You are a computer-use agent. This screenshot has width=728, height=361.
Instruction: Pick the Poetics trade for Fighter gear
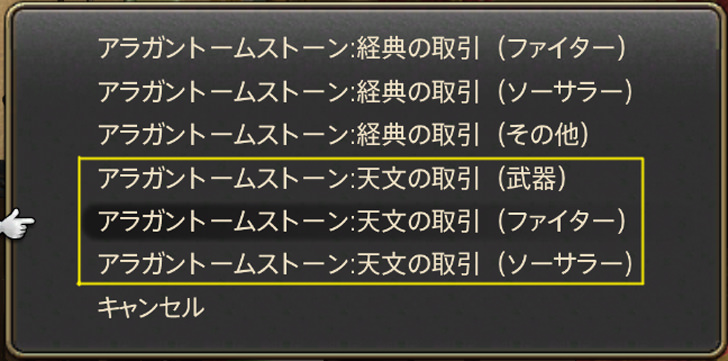point(362,49)
